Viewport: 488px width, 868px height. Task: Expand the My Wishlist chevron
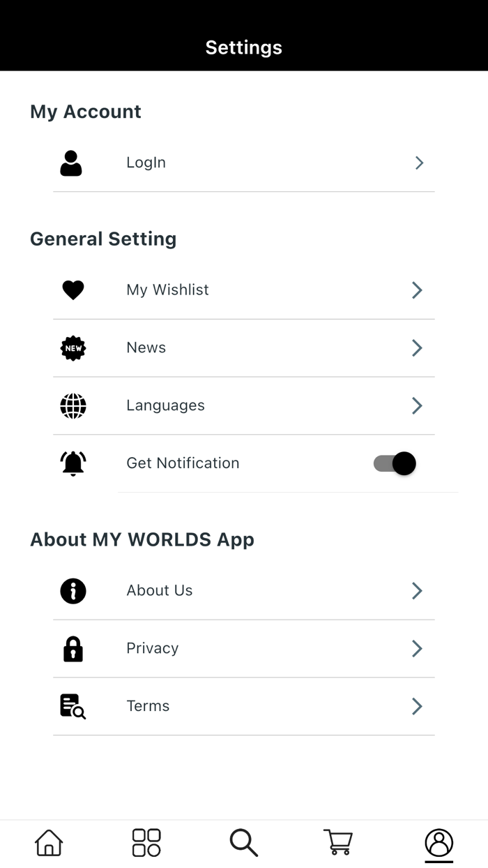[x=416, y=290]
